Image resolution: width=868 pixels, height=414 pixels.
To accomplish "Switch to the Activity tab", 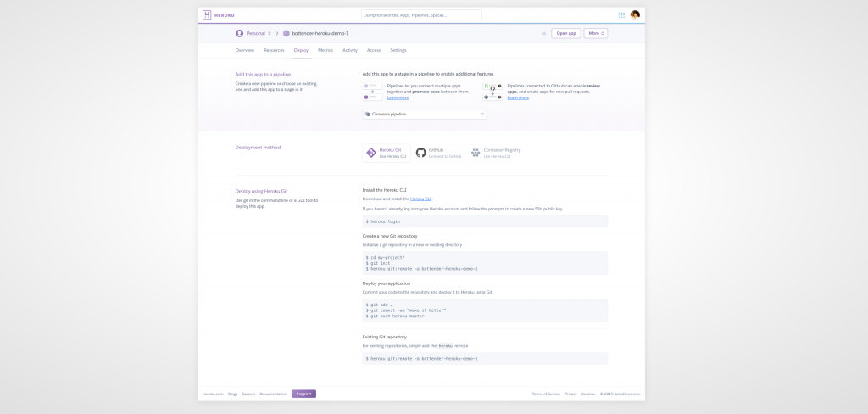I will (x=350, y=50).
